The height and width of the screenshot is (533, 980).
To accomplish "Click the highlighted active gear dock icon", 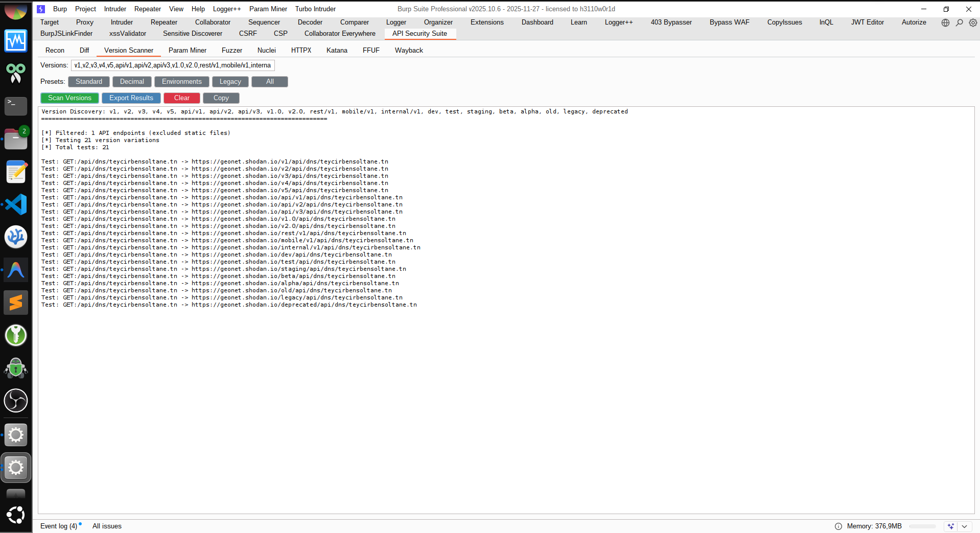I will click(16, 467).
